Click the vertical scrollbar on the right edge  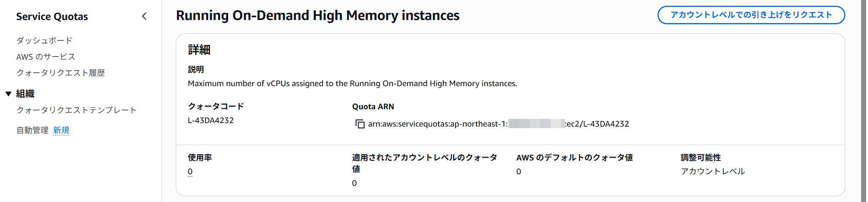(x=864, y=100)
